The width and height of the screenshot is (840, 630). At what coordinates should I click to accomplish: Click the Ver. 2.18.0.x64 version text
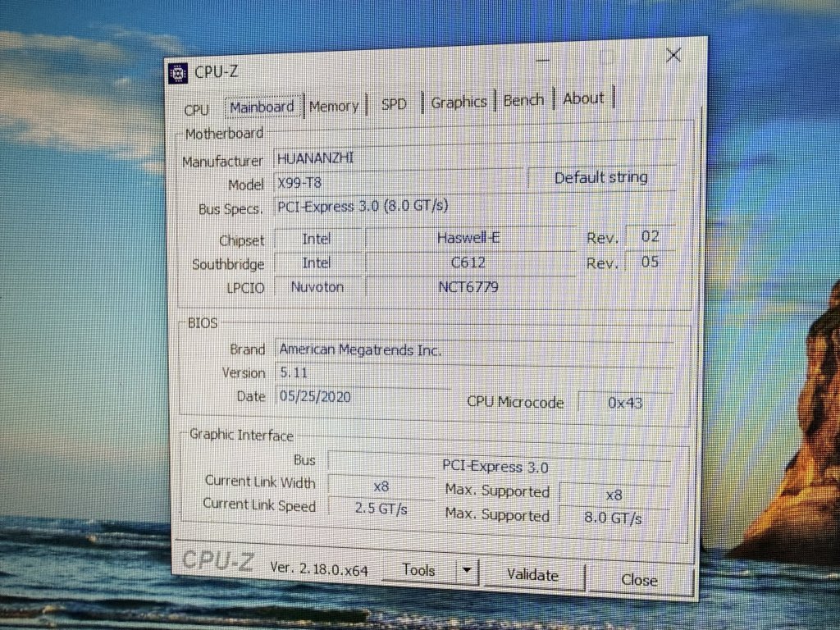[319, 568]
